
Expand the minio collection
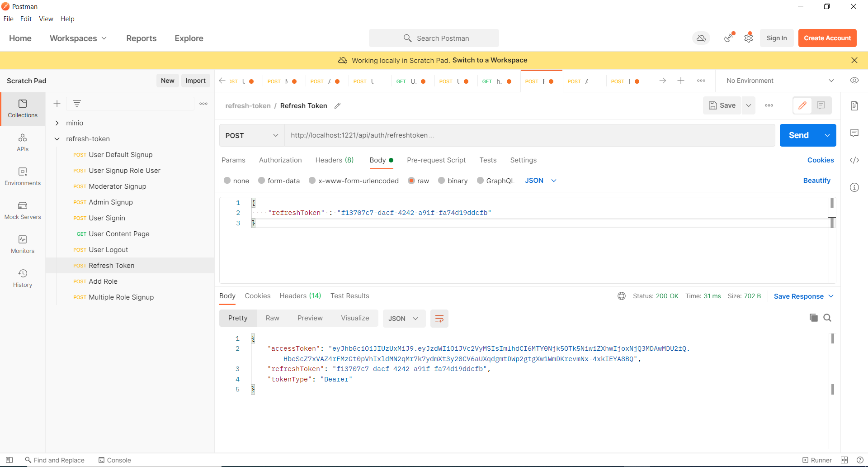click(x=57, y=123)
